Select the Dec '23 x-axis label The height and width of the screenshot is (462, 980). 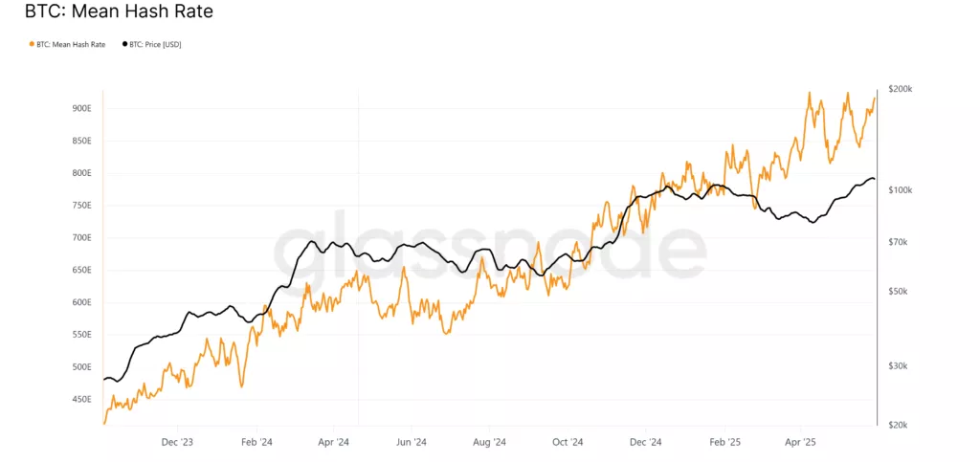click(x=177, y=443)
